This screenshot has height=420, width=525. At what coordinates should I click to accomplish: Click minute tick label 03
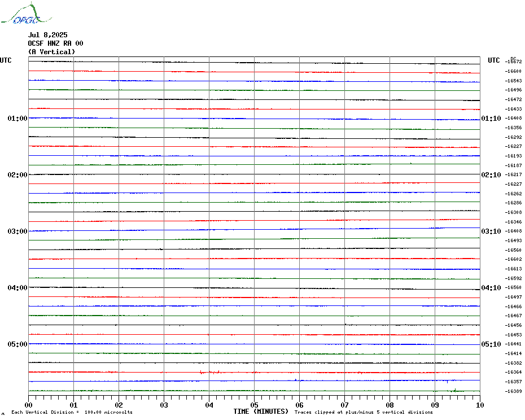pos(164,405)
